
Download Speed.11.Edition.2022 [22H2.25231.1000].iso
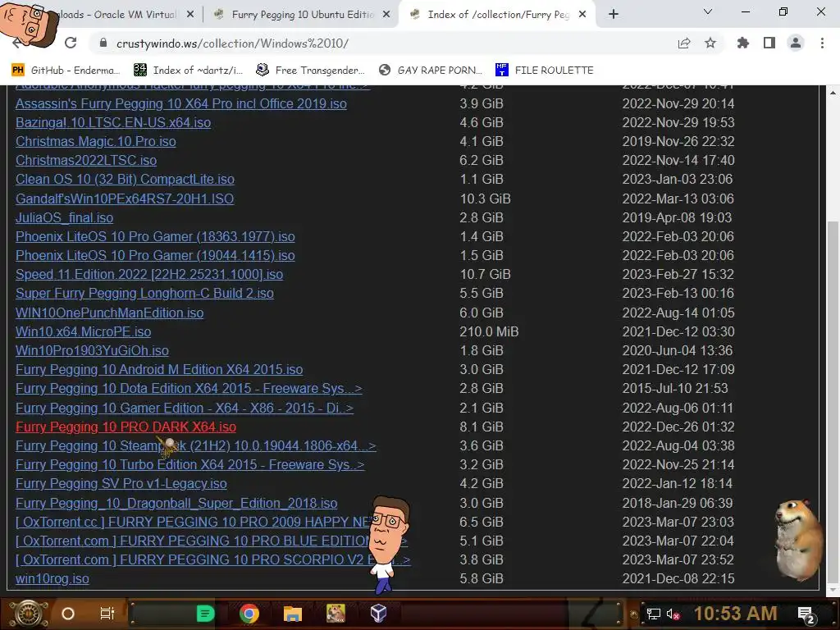[149, 274]
